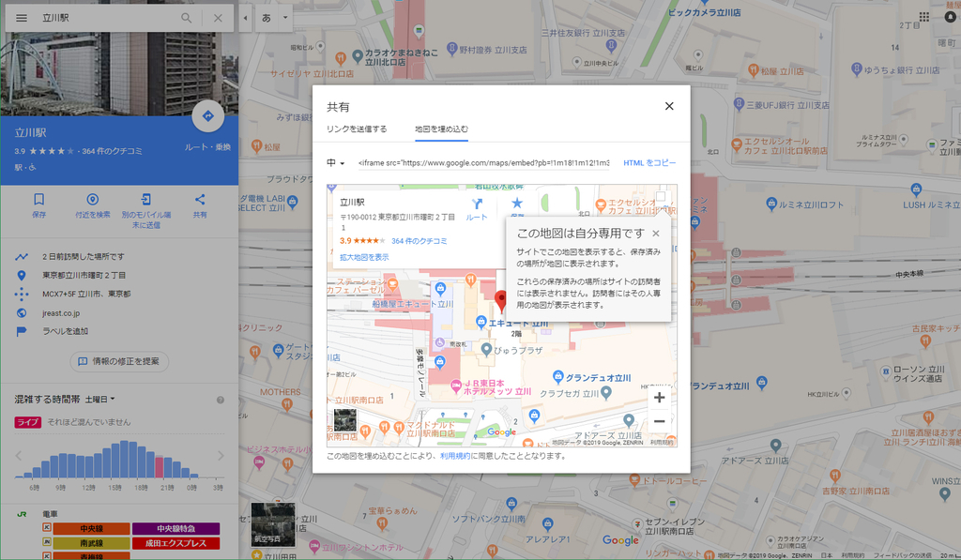Screen dimensions: 961x560
Task: Click the 利用規約 terms link
Action: click(x=455, y=456)
